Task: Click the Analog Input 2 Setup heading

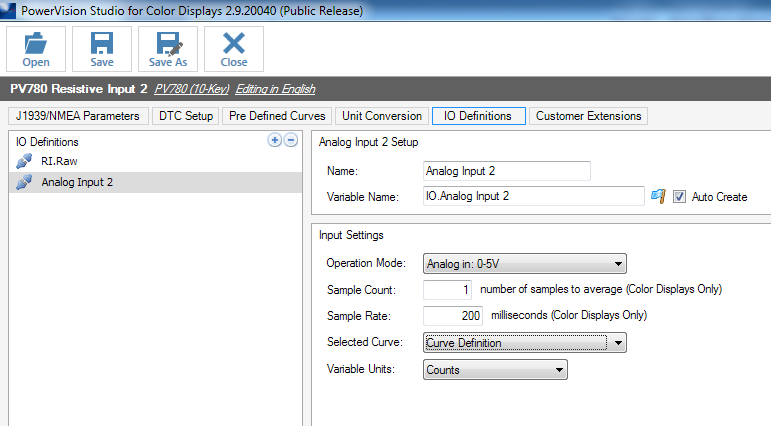Action: tap(368, 142)
